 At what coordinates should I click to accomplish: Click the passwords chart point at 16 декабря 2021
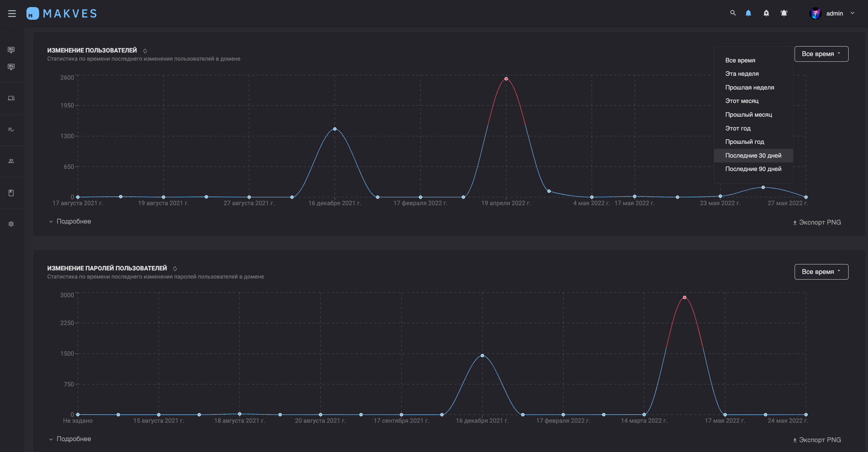[x=482, y=355]
